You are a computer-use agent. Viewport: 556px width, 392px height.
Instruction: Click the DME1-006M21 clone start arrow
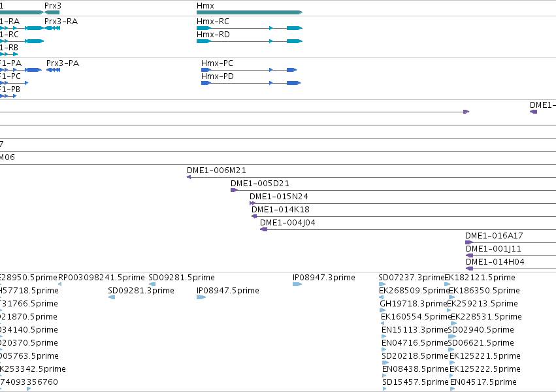(189, 177)
